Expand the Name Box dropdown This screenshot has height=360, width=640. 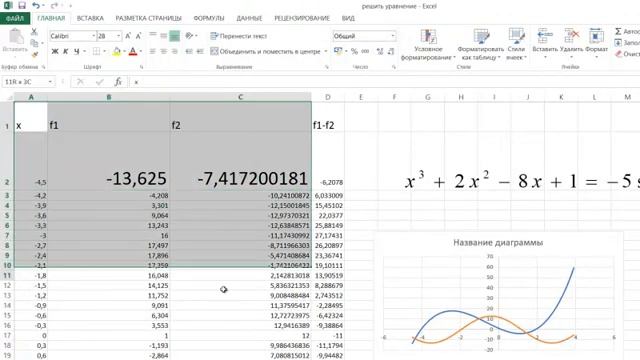coord(50,82)
